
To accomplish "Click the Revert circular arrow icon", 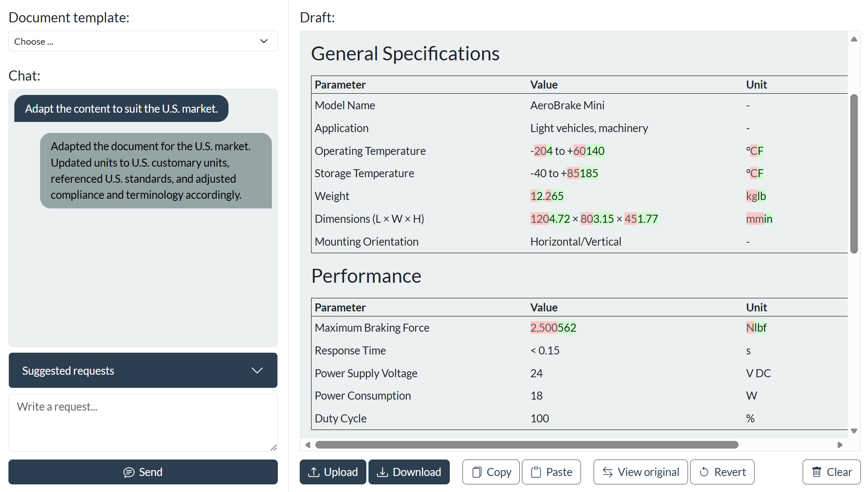I will [704, 472].
